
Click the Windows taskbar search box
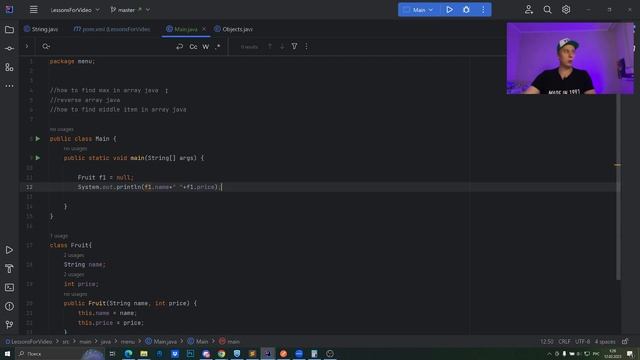click(x=59, y=353)
